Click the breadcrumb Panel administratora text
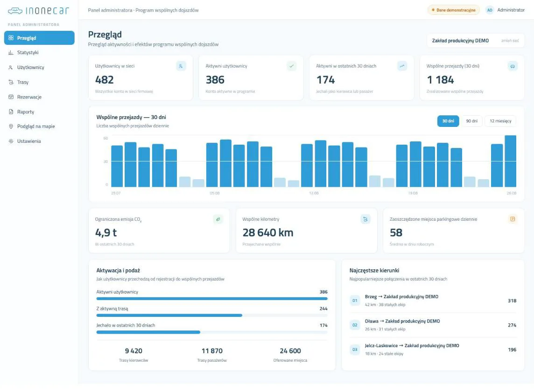534x392 pixels. (x=110, y=10)
